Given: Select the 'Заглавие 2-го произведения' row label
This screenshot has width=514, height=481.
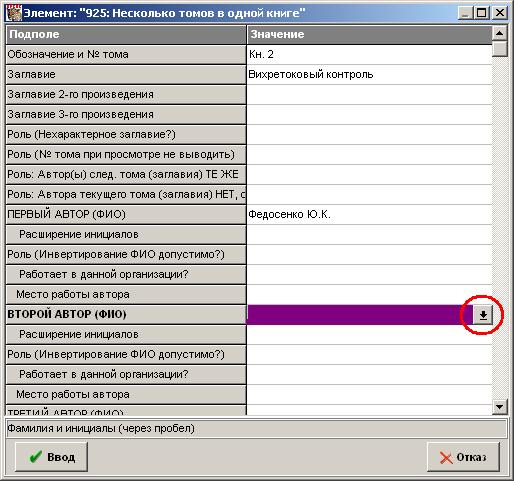Looking at the screenshot, I should 126,94.
